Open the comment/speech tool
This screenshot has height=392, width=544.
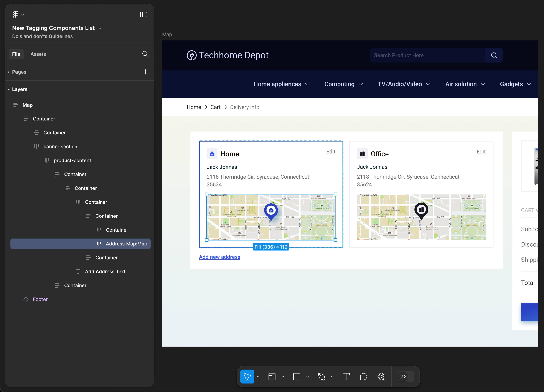point(363,377)
